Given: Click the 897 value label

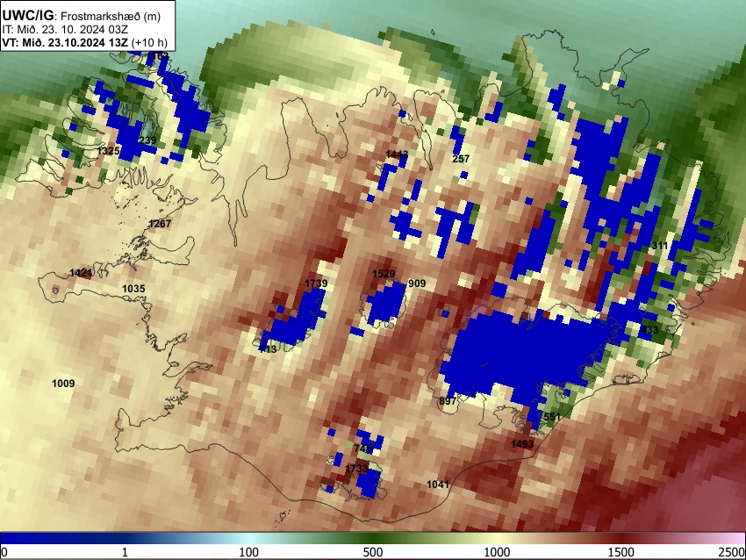Looking at the screenshot, I should pos(448,401).
